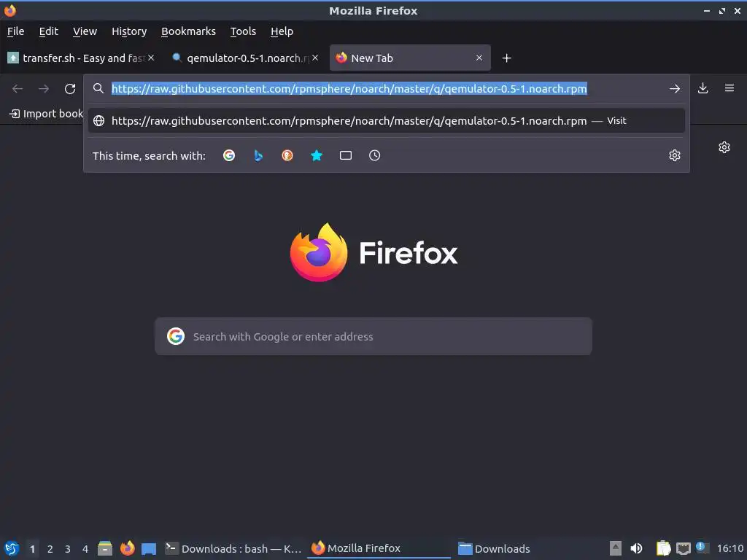Launch Firefox from taskbar quick-launch icon
The width and height of the screenshot is (747, 560).
tap(127, 548)
